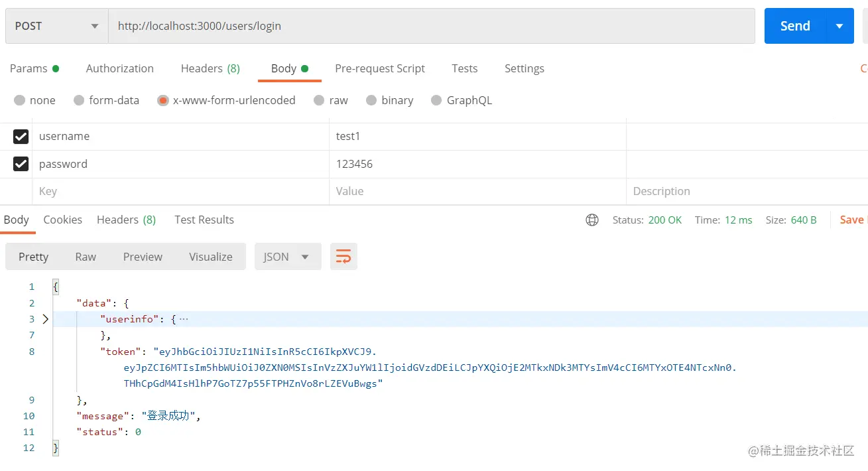
Task: Click the 123456 value cell
Action: coord(477,164)
